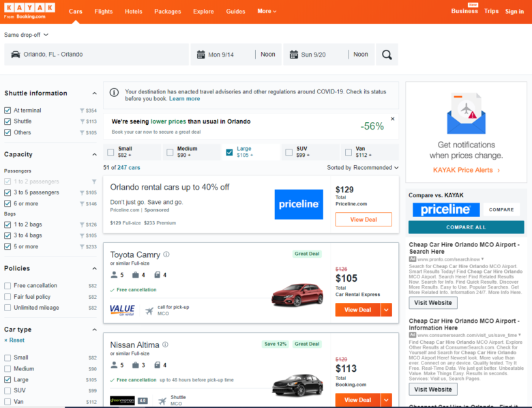Uncheck the '1 to 2 bags' checkbox

tap(8, 224)
